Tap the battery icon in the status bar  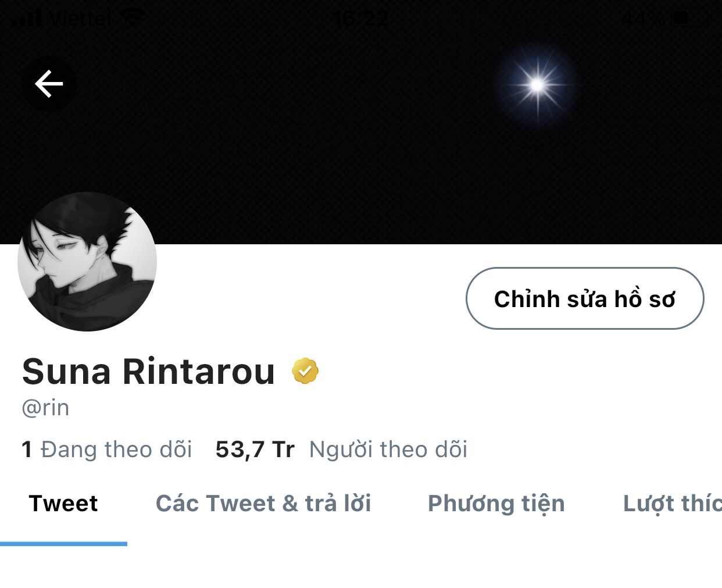pyautogui.click(x=681, y=18)
